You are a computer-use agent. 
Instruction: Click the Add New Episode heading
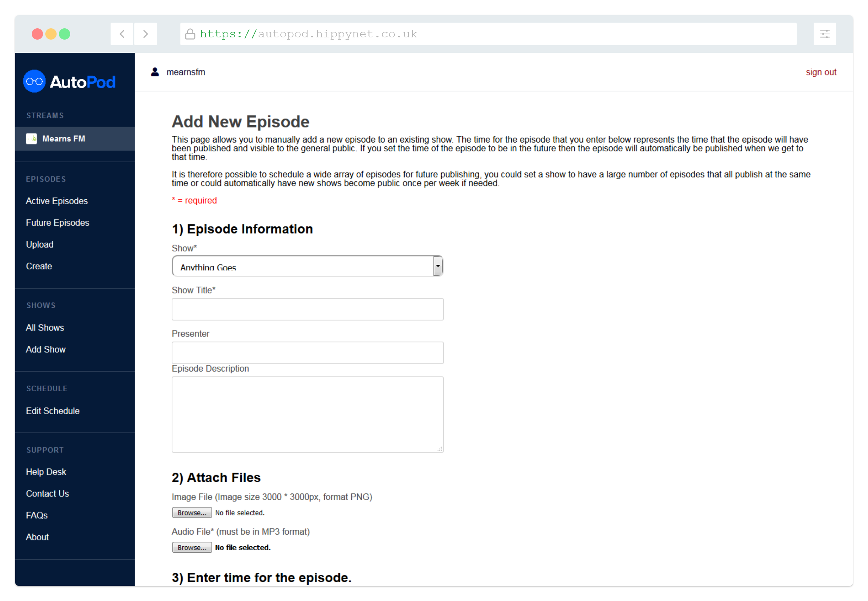tap(240, 122)
